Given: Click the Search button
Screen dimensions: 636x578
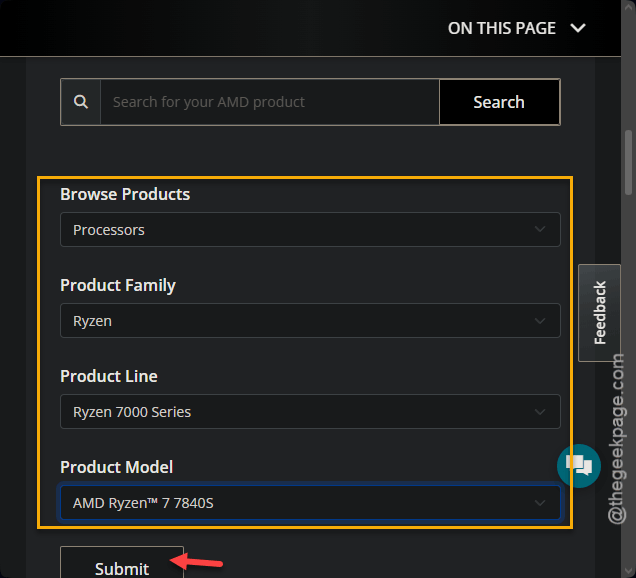Looking at the screenshot, I should coord(499,102).
